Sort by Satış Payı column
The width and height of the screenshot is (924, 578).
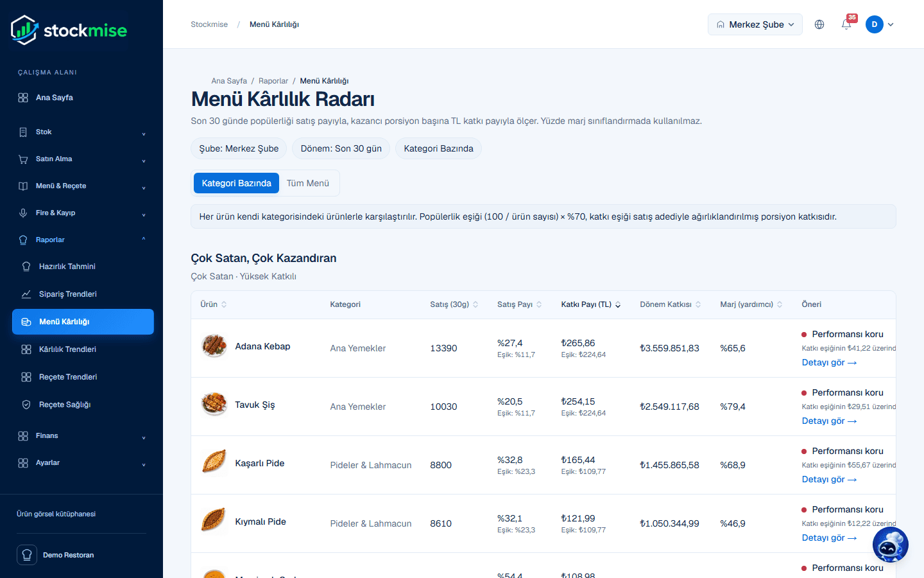pos(520,304)
